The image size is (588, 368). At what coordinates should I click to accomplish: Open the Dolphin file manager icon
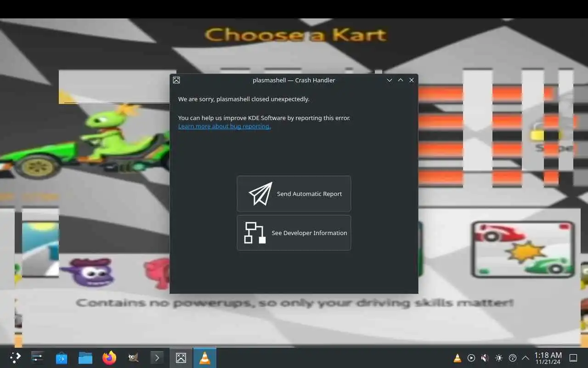(x=85, y=357)
